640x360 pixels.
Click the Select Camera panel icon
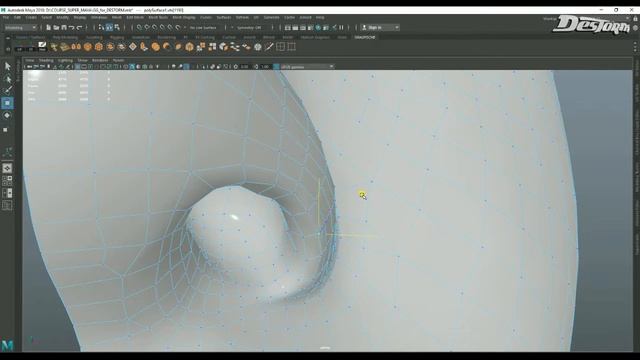click(x=29, y=66)
